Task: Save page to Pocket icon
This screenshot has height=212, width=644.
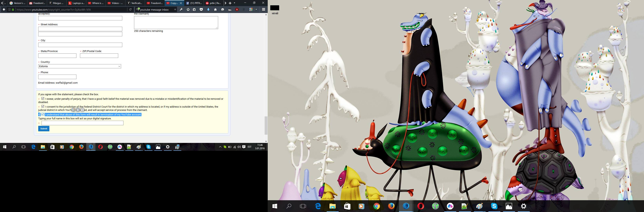Action: click(x=201, y=9)
